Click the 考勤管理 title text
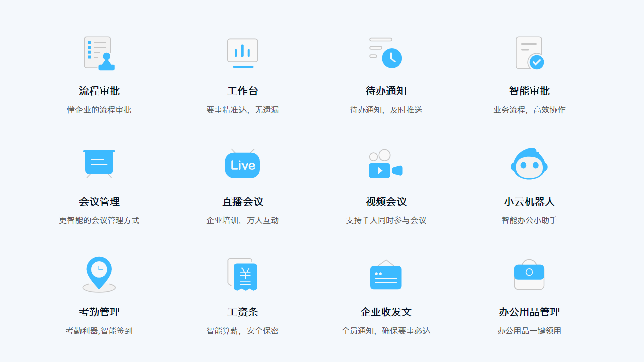The image size is (644, 362). tap(99, 312)
